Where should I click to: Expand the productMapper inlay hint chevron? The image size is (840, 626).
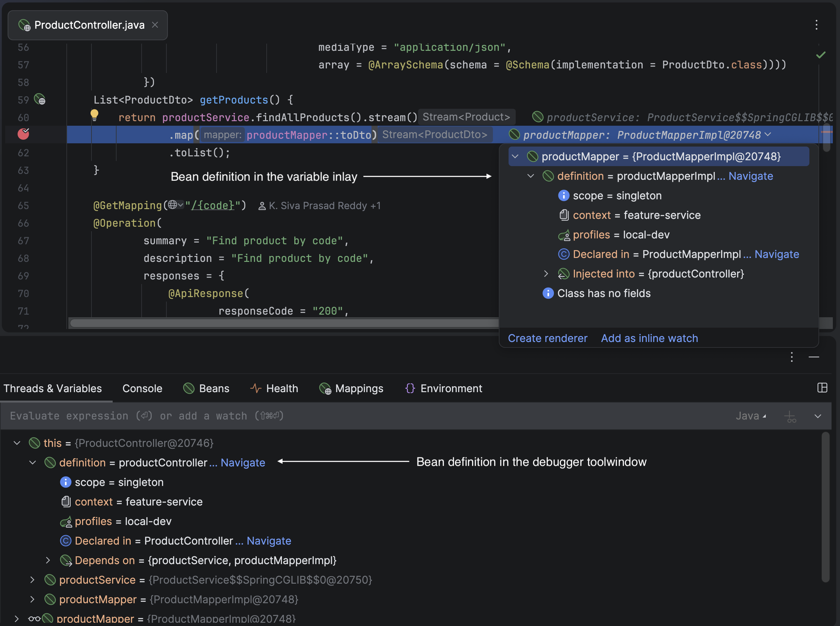coord(768,135)
